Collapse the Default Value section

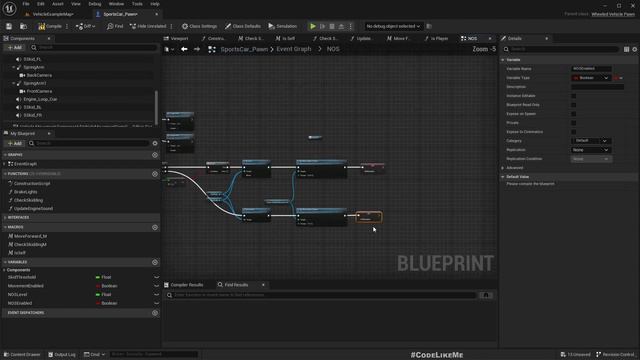(503, 177)
